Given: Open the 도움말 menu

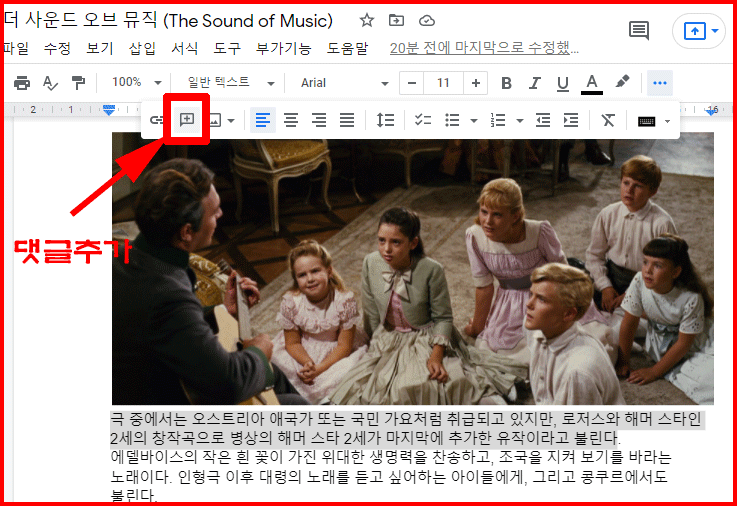Looking at the screenshot, I should (347, 48).
